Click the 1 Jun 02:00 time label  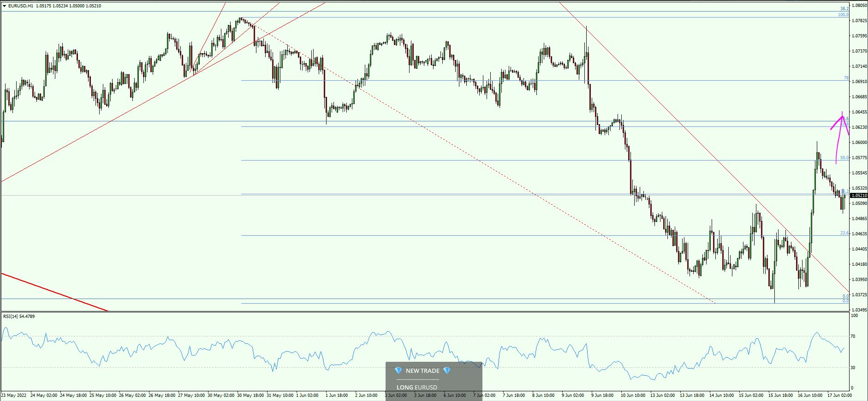pyautogui.click(x=308, y=395)
